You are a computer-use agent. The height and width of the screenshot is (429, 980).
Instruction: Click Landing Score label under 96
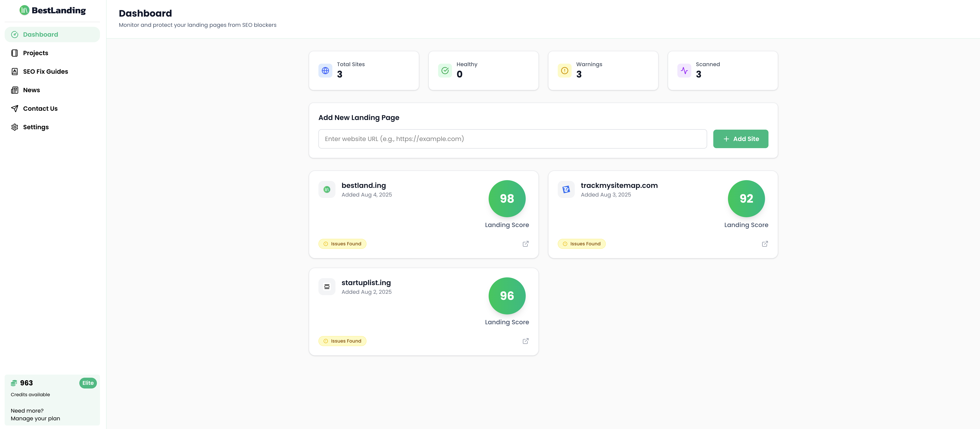tap(507, 322)
